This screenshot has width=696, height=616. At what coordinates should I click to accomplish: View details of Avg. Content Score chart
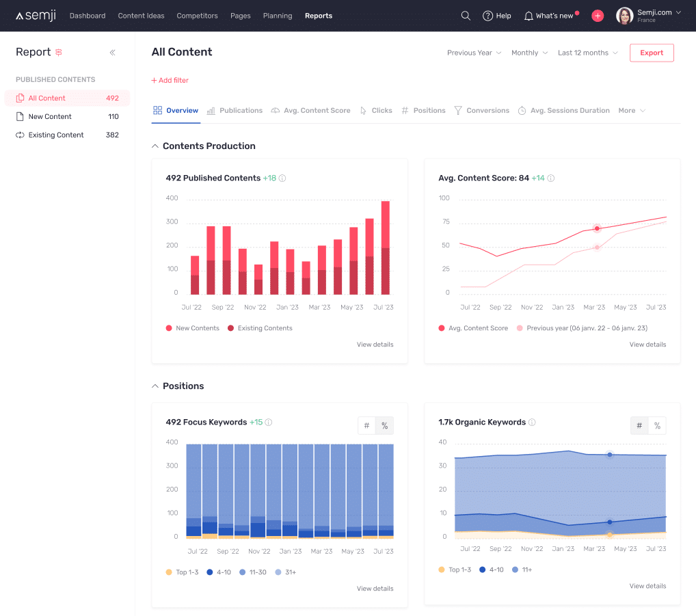(647, 345)
